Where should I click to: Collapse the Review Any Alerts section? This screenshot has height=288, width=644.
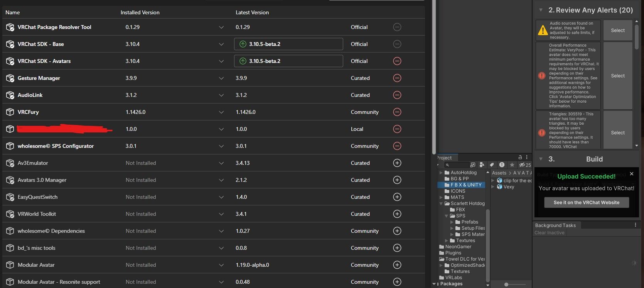pos(541,10)
